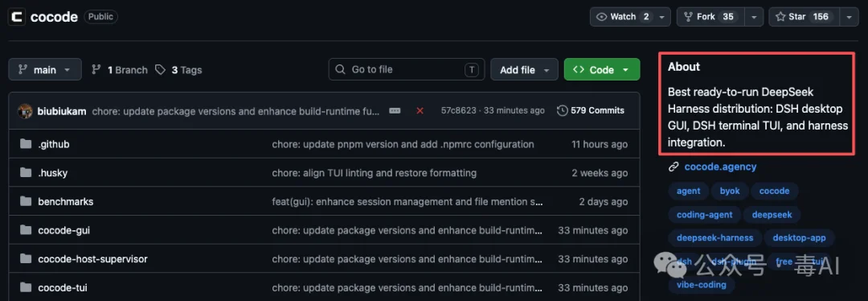Select the 'desktop-app' topic tag
The width and height of the screenshot is (868, 301).
coord(799,237)
